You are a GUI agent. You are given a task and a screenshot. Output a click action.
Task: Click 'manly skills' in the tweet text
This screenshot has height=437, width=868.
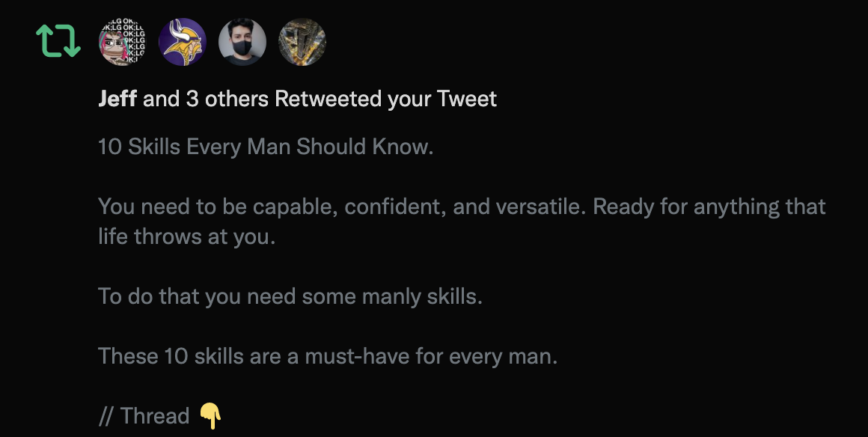point(422,296)
